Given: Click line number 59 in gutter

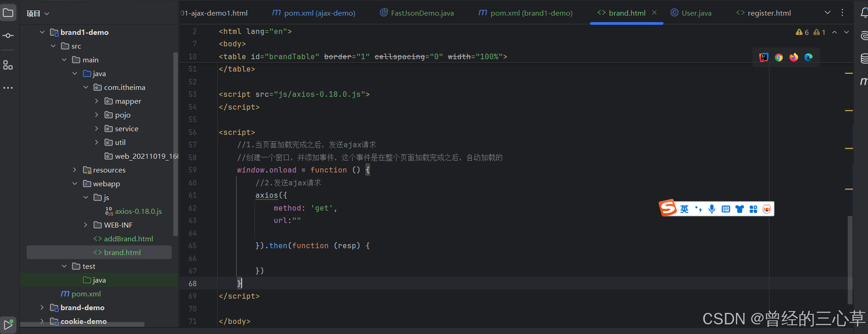Looking at the screenshot, I should pyautogui.click(x=193, y=170).
